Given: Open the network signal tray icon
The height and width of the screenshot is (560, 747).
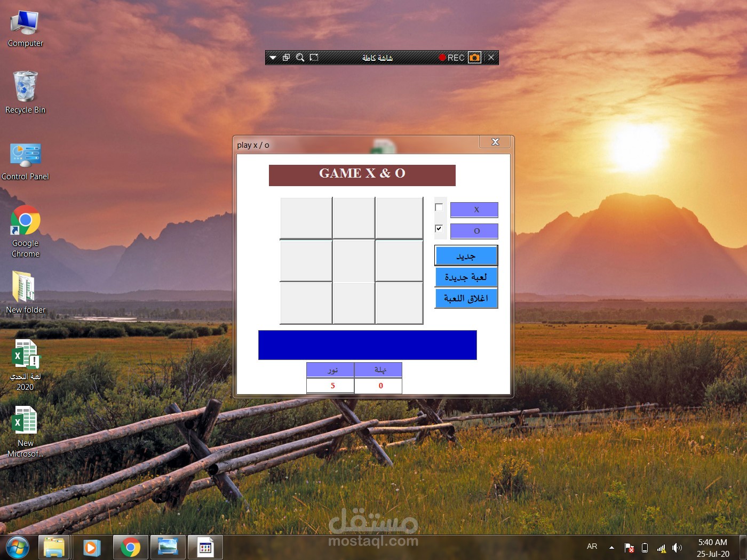Looking at the screenshot, I should [661, 548].
